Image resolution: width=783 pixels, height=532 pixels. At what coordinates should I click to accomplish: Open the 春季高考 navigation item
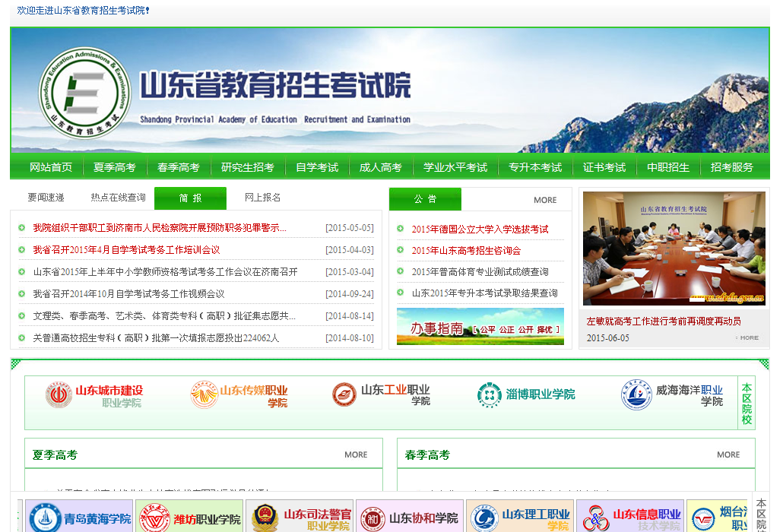click(179, 167)
